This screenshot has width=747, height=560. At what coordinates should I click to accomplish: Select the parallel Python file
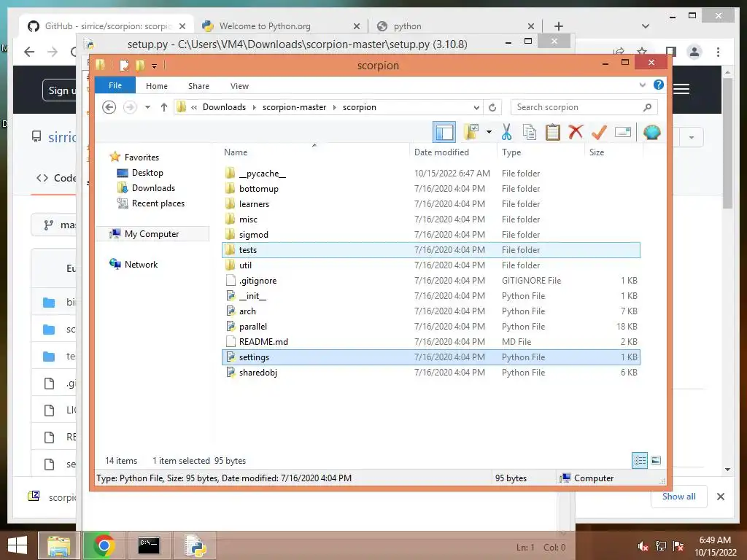tap(430, 326)
